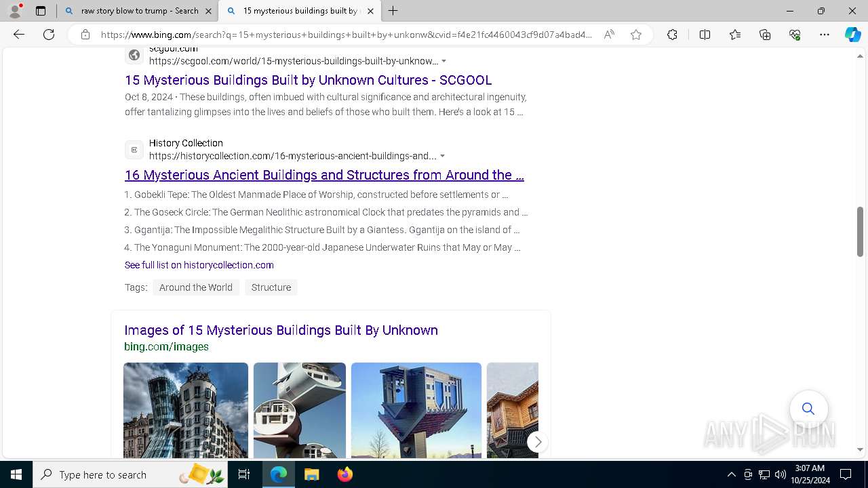Open Browser essentials heart icon
Viewport: 868px width, 488px height.
(x=795, y=35)
